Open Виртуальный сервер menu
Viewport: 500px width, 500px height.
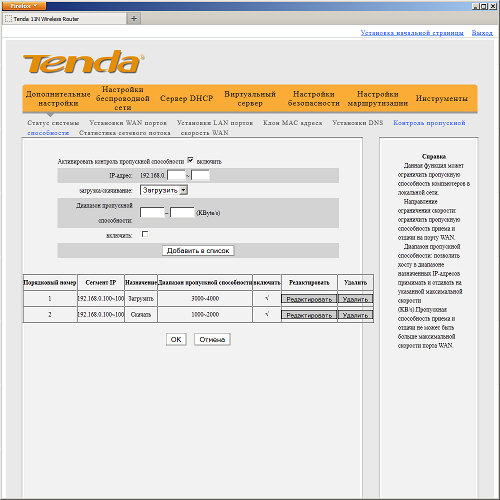click(250, 99)
